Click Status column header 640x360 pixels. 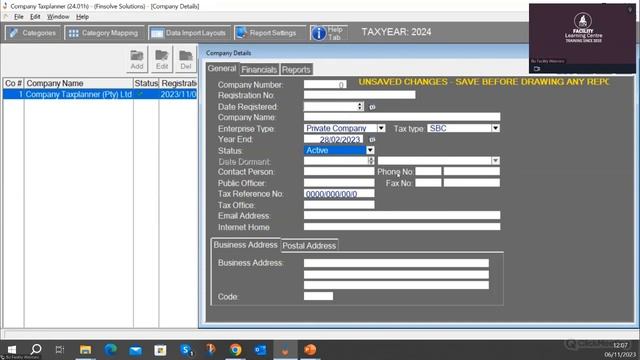146,83
